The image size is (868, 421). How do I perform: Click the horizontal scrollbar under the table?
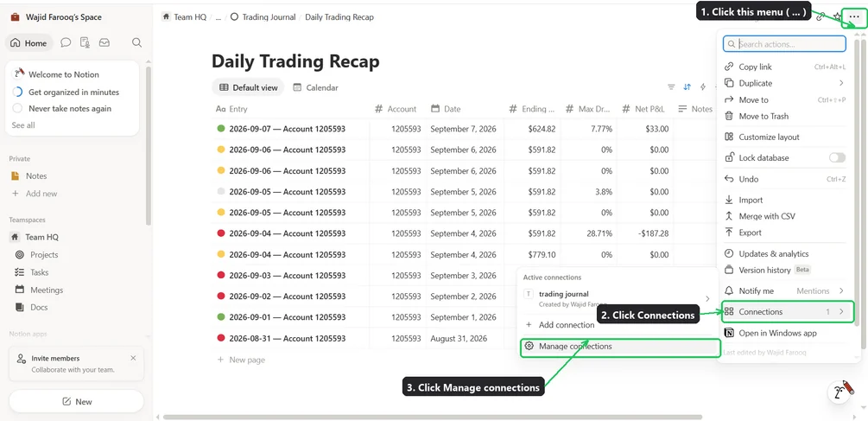[433, 417]
